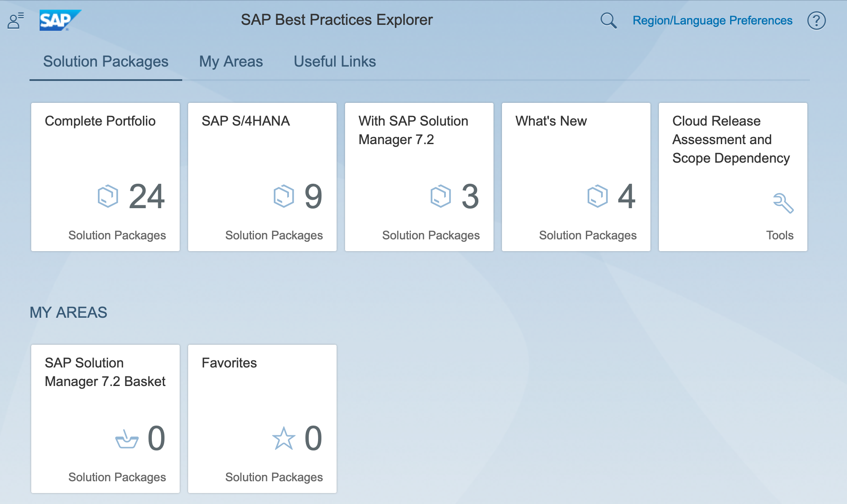The image size is (847, 504).
Task: Click package icon on Solution Manager 7.2 tile
Action: (x=440, y=196)
